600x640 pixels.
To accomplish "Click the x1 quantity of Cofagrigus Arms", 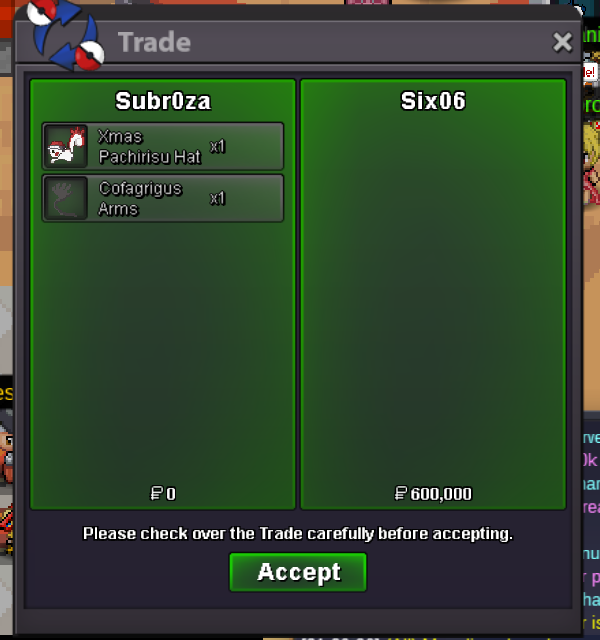I will point(218,198).
